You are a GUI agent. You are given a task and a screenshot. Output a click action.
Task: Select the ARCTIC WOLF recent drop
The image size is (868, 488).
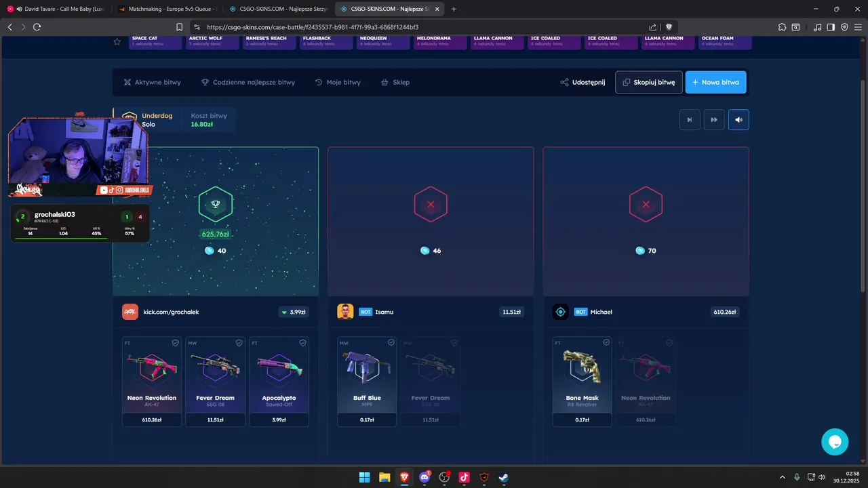coord(212,41)
